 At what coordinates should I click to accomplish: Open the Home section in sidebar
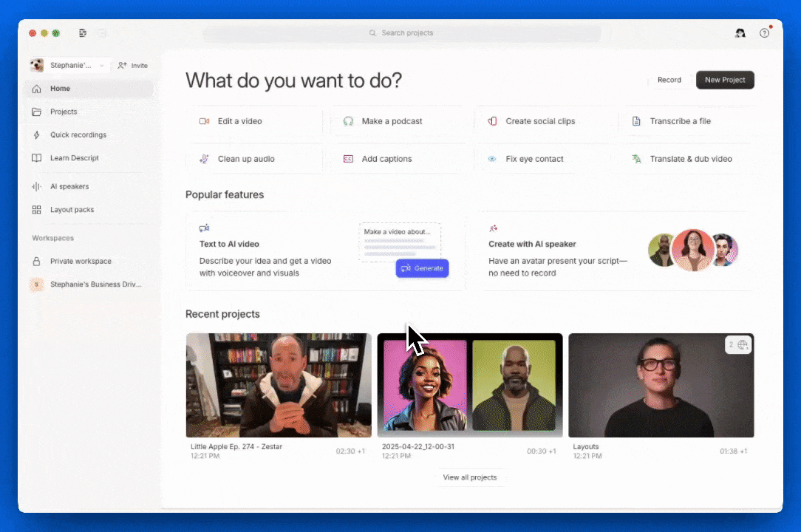[x=89, y=89]
